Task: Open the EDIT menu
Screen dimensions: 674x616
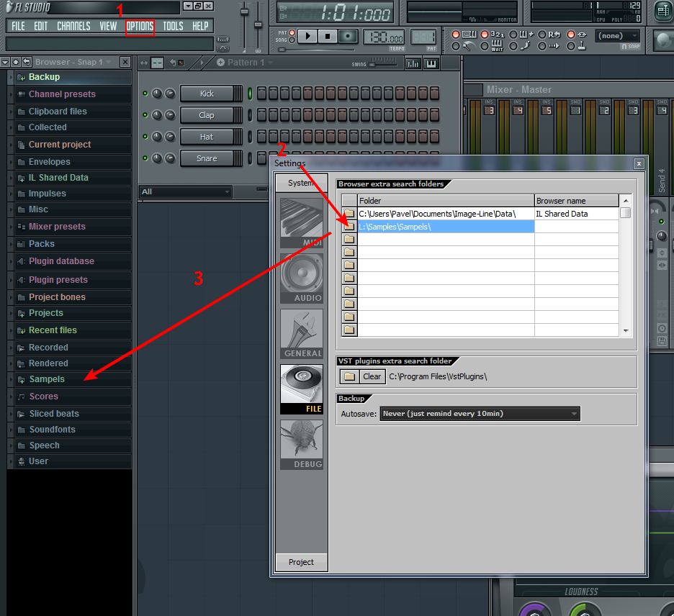Action: pos(41,26)
